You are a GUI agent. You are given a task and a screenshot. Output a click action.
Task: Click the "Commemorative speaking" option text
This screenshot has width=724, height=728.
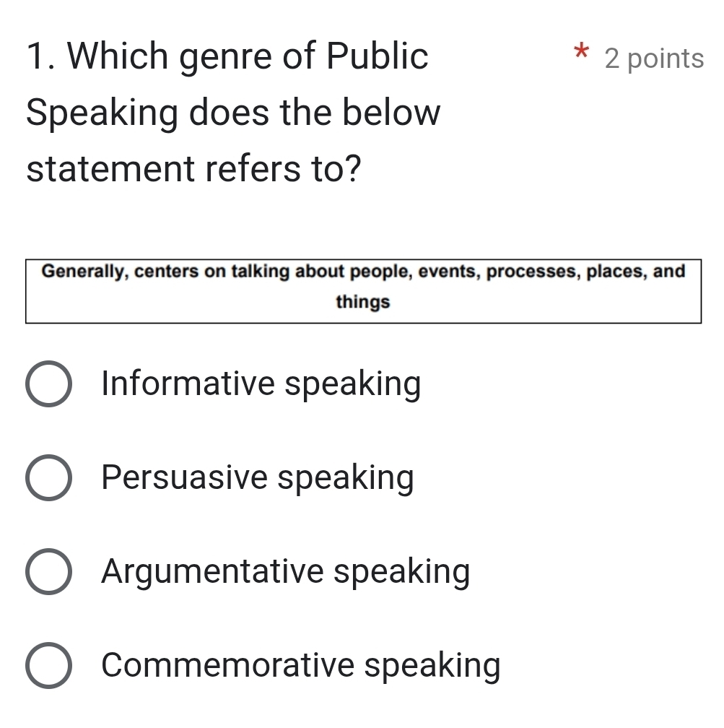pos(301,665)
